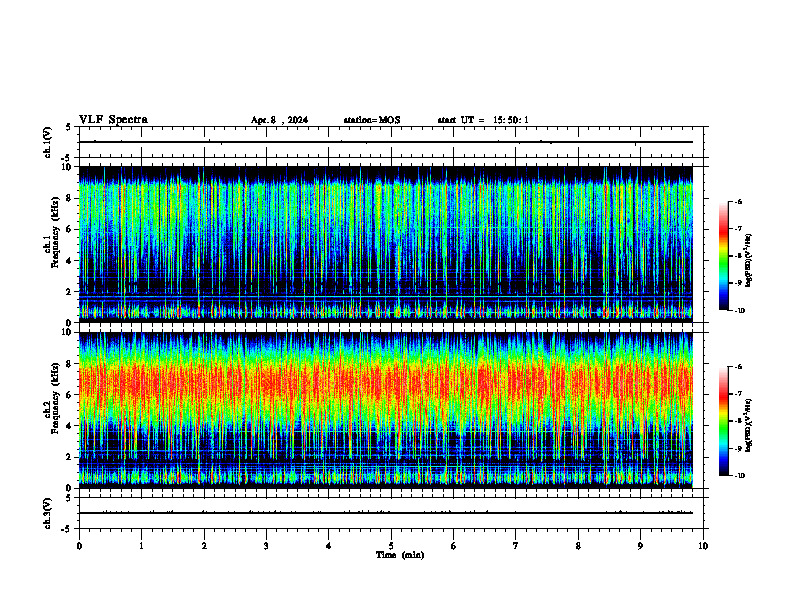The image size is (792, 612).
Task: Click the "6" minute label on the time axis
Action: (454, 546)
